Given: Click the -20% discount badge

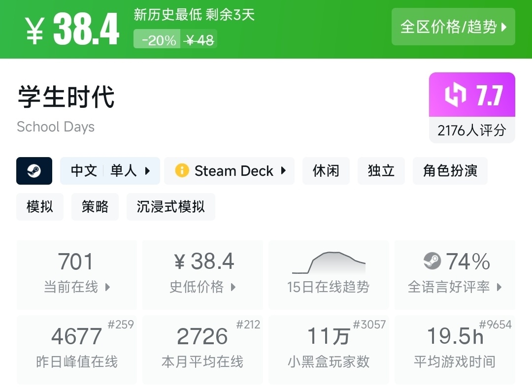Looking at the screenshot, I should (x=159, y=40).
